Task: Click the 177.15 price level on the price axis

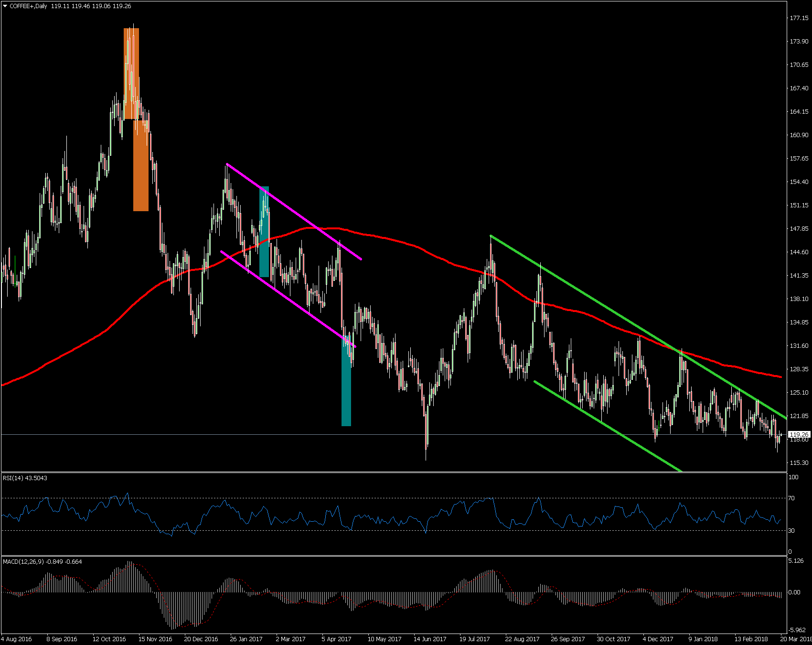Action: (x=799, y=18)
